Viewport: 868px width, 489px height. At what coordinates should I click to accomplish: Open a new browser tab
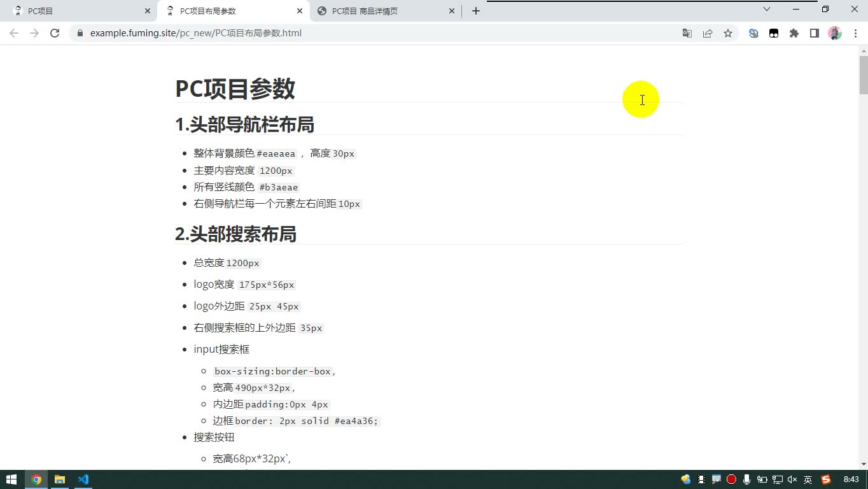coord(476,11)
